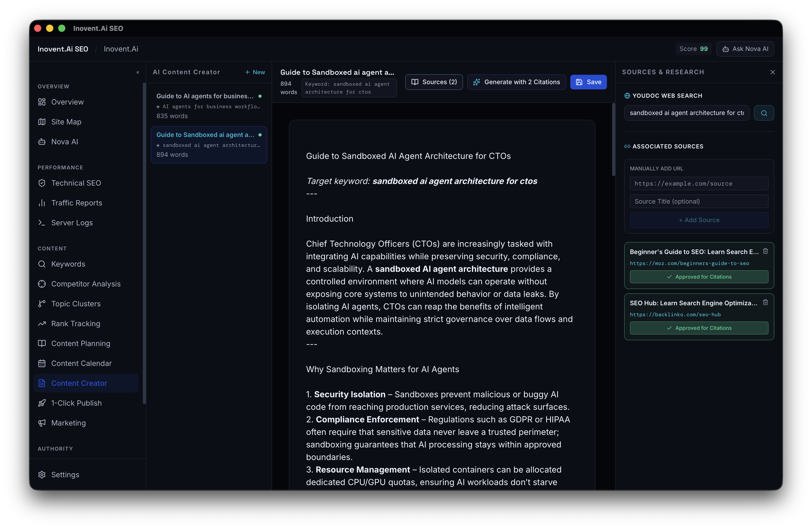The width and height of the screenshot is (812, 529).
Task: Save the article with Save button
Action: point(588,82)
